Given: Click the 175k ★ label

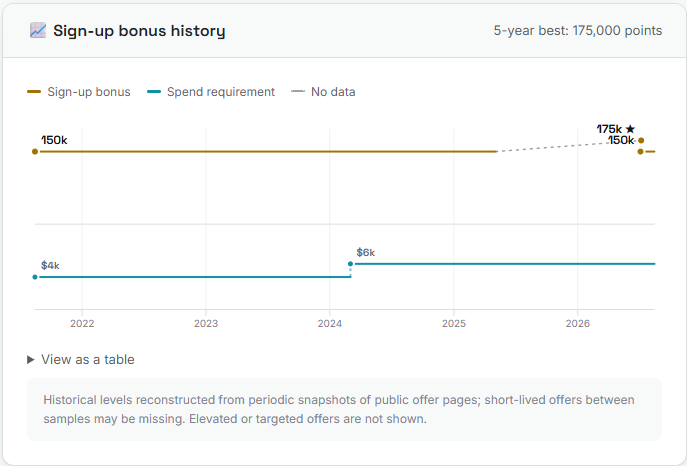Looking at the screenshot, I should click(x=616, y=129).
